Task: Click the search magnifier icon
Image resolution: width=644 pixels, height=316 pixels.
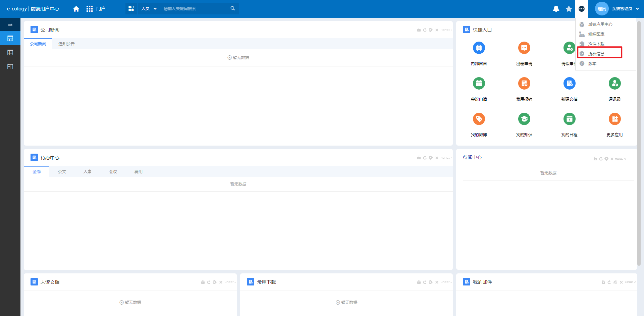Action: [233, 8]
